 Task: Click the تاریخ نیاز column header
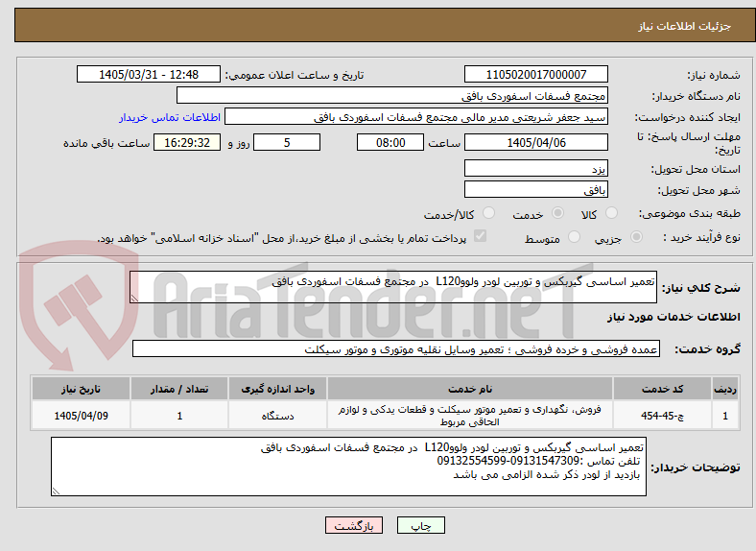click(x=81, y=389)
